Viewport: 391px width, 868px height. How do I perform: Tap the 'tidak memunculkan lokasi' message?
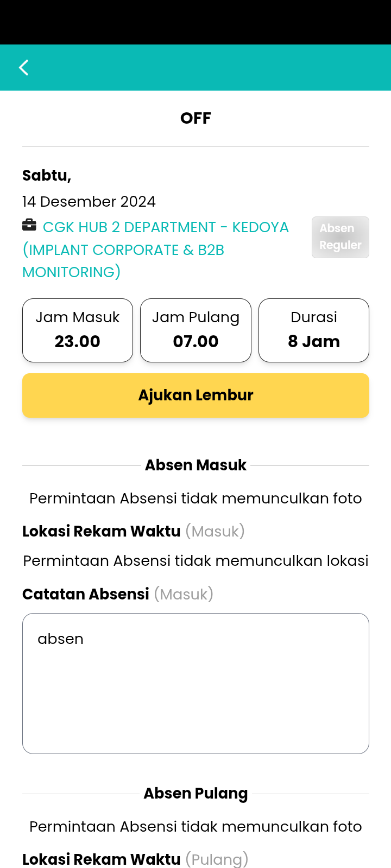click(x=195, y=561)
